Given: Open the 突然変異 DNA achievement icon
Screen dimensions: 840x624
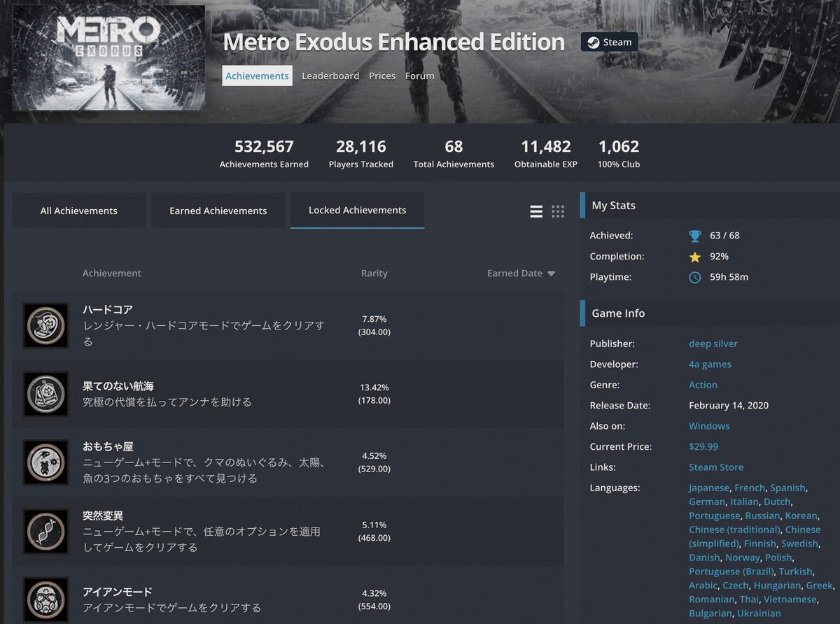Looking at the screenshot, I should coord(45,531).
